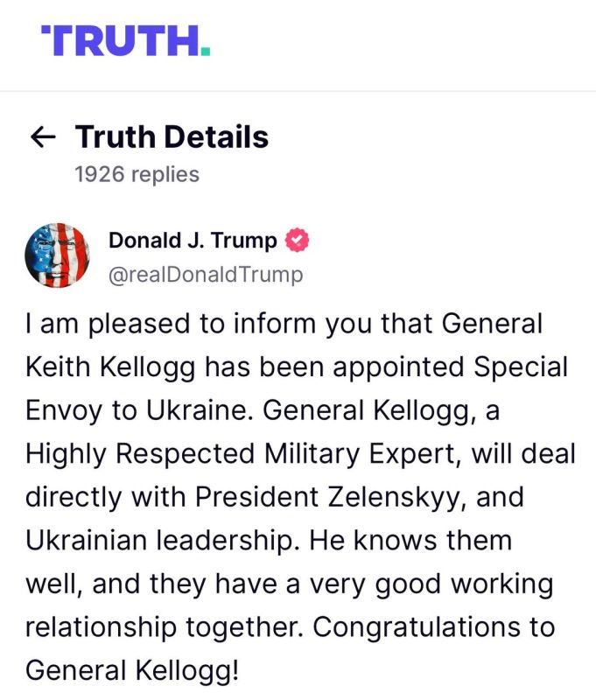596x700 pixels.
Task: Open the @realDonaldTrump handle link
Action: [x=206, y=275]
